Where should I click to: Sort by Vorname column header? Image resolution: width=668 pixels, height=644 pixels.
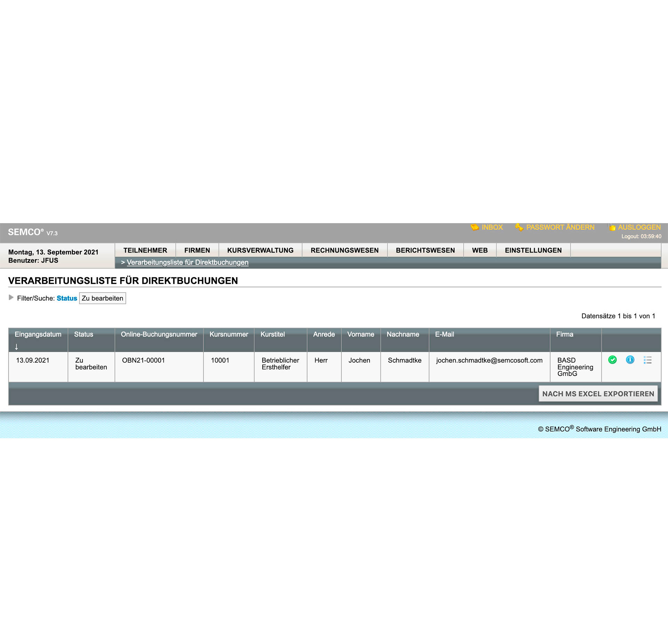tap(360, 334)
